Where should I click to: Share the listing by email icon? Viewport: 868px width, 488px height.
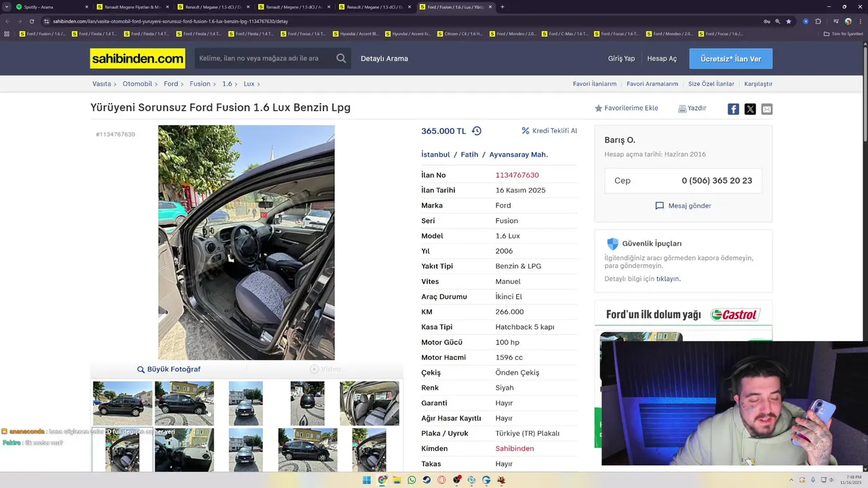[766, 109]
